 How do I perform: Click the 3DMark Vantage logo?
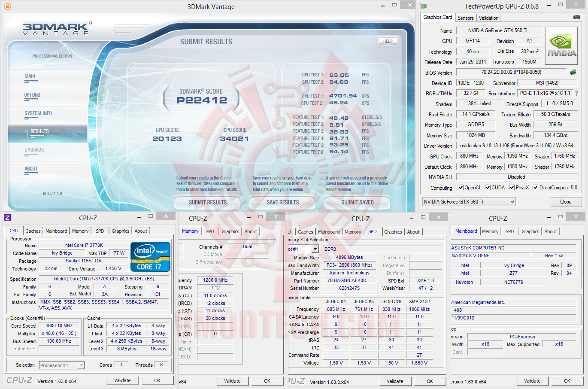coord(58,28)
